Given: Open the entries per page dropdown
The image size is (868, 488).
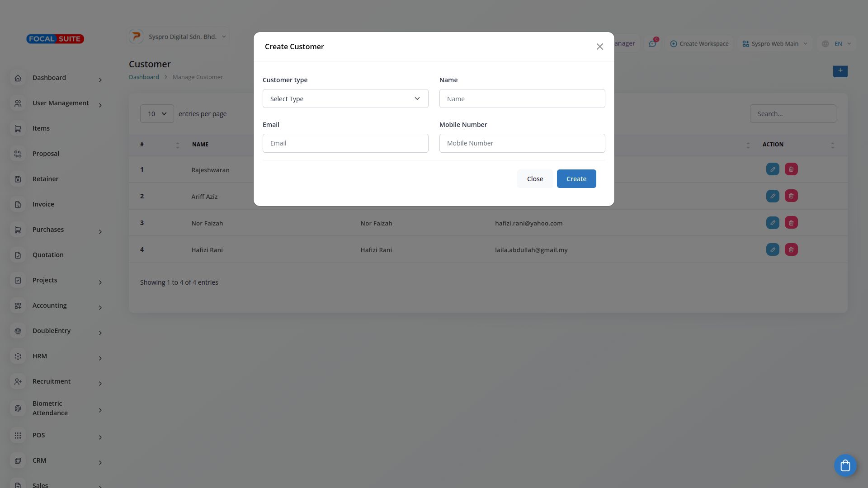Looking at the screenshot, I should (157, 114).
